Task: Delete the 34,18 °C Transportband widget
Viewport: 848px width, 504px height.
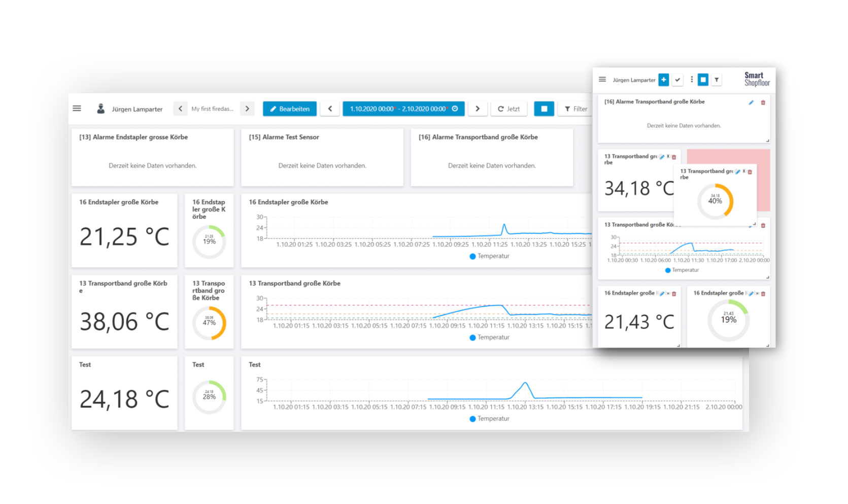Action: tap(674, 157)
